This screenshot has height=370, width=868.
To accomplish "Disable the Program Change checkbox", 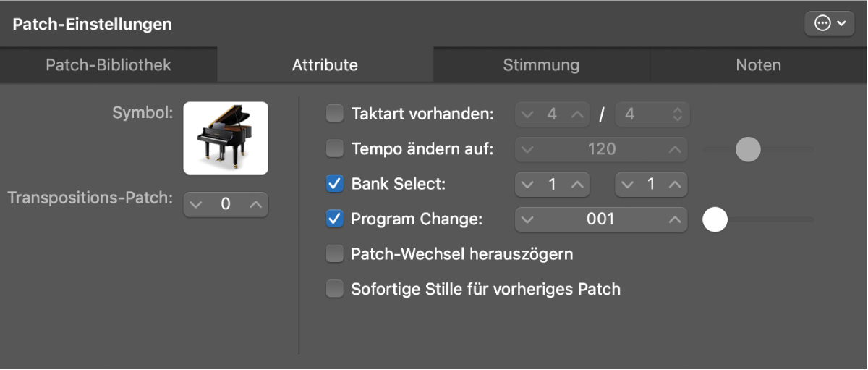I will [x=335, y=219].
